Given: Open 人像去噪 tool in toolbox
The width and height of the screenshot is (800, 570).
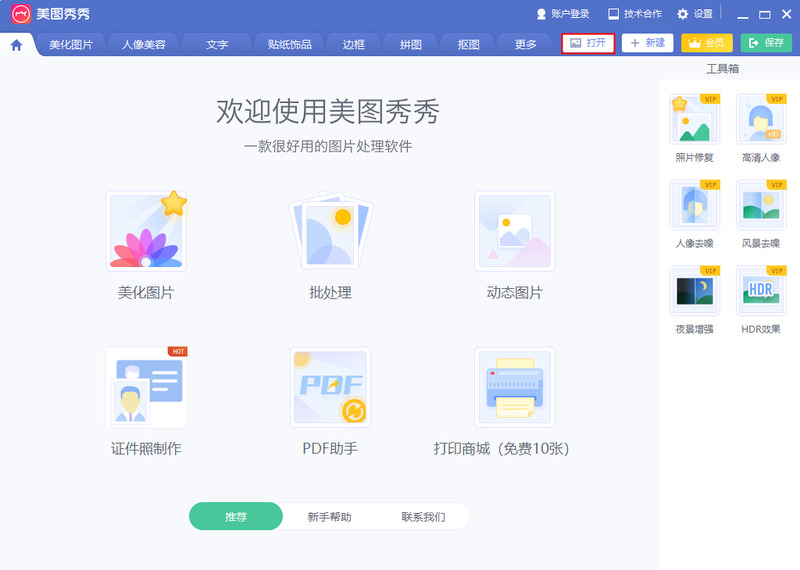Looking at the screenshot, I should pyautogui.click(x=694, y=205).
